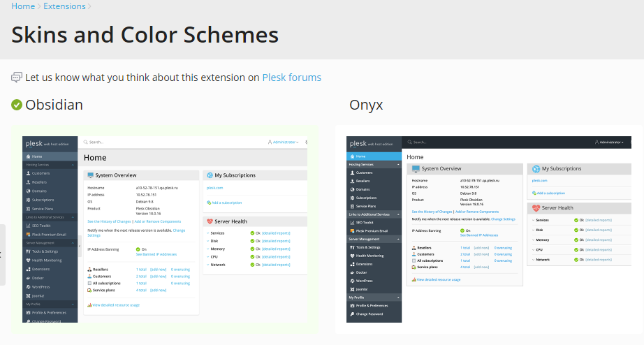Click the Services Ok checkmark in Onyx preview

[576, 220]
